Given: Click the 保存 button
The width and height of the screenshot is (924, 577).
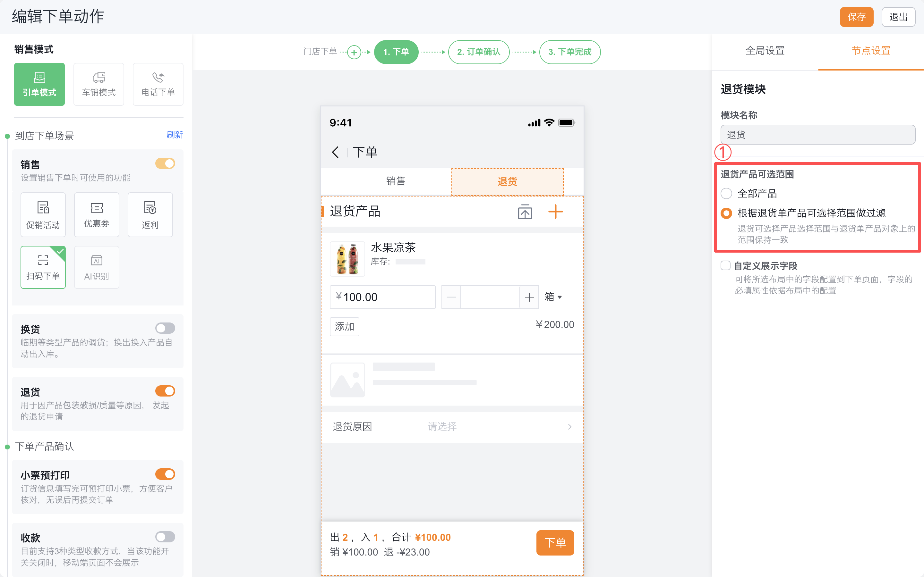Looking at the screenshot, I should [856, 16].
